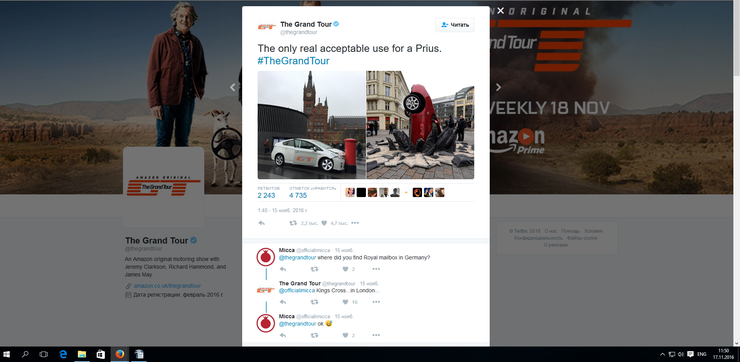This screenshot has width=740, height=362.
Task: Expand the system tray hidden icons
Action: point(662,354)
